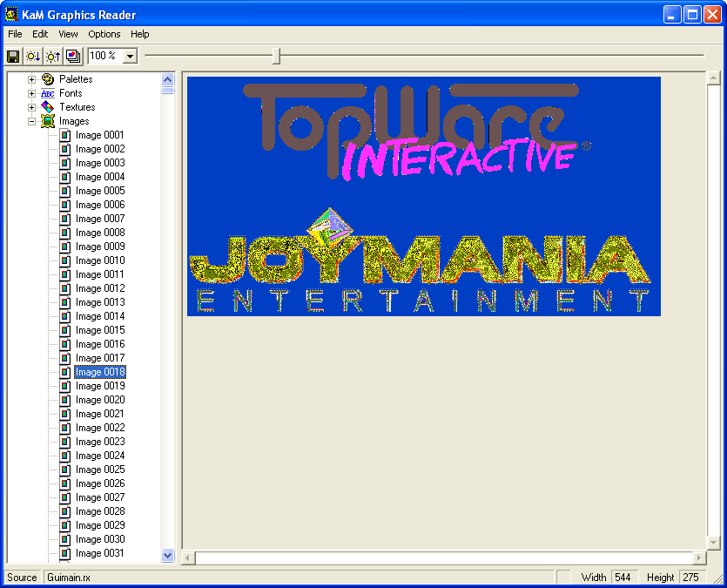Click the TopWare Joymania preview image
The image size is (727, 588).
click(x=424, y=197)
